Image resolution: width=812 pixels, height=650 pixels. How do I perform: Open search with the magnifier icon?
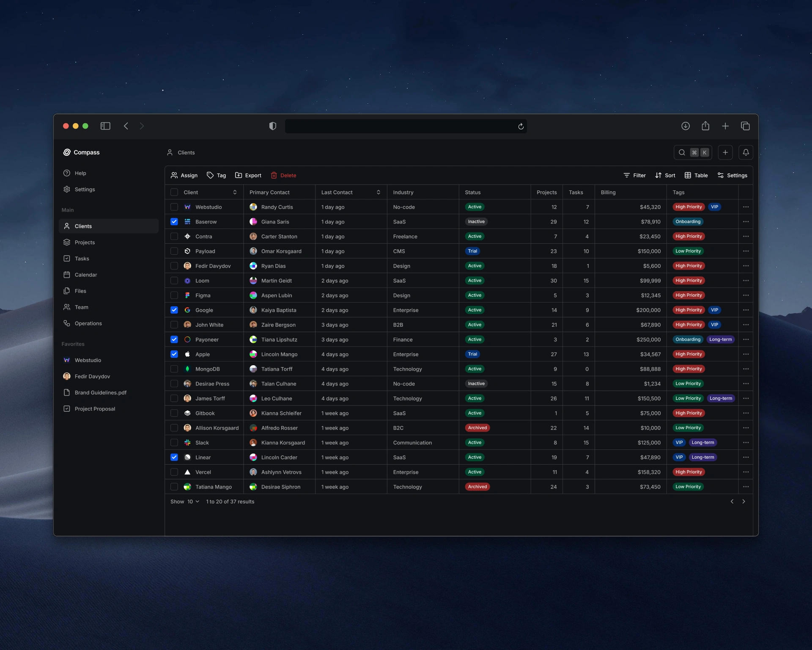tap(682, 152)
